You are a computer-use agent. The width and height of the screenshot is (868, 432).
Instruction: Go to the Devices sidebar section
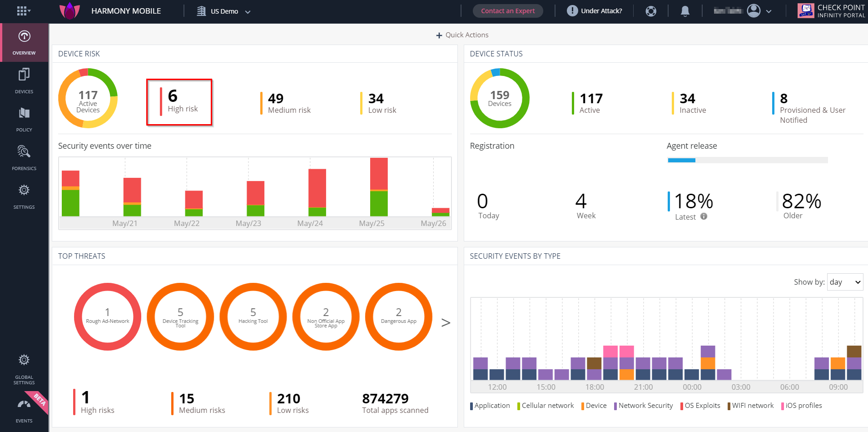pos(24,81)
